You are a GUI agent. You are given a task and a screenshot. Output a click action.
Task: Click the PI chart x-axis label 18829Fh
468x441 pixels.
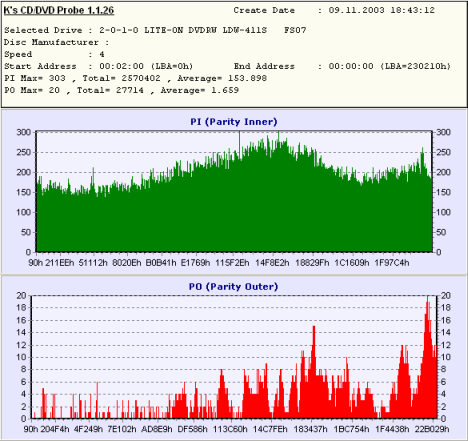312,263
